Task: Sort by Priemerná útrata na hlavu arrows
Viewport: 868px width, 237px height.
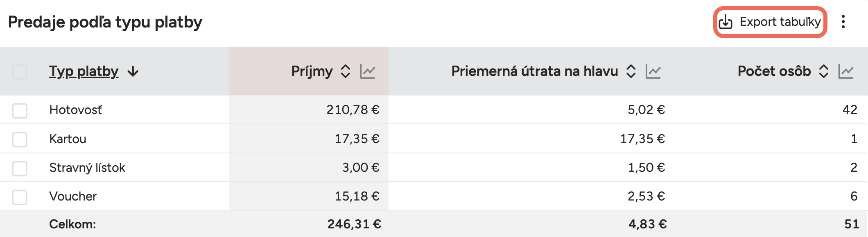Action: click(631, 71)
